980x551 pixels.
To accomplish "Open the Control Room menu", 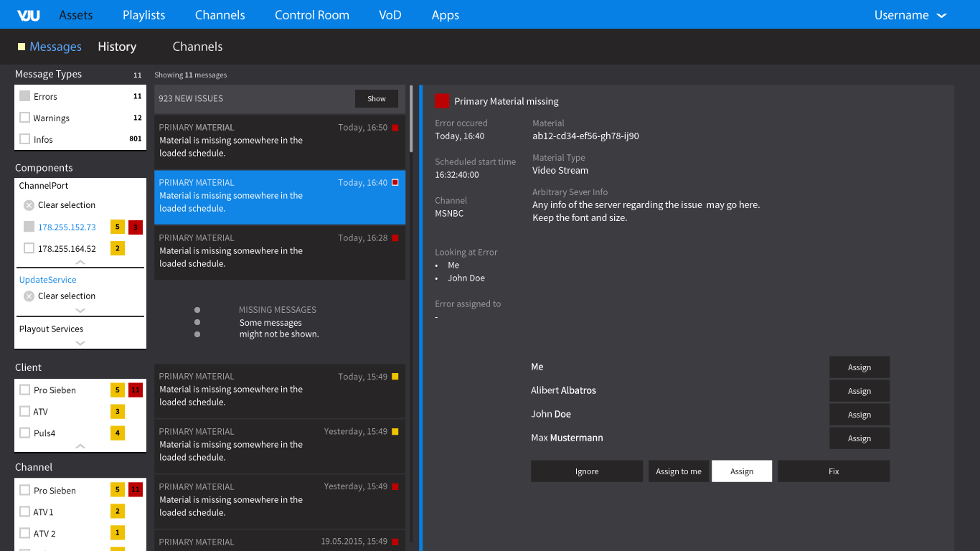I will pyautogui.click(x=311, y=15).
